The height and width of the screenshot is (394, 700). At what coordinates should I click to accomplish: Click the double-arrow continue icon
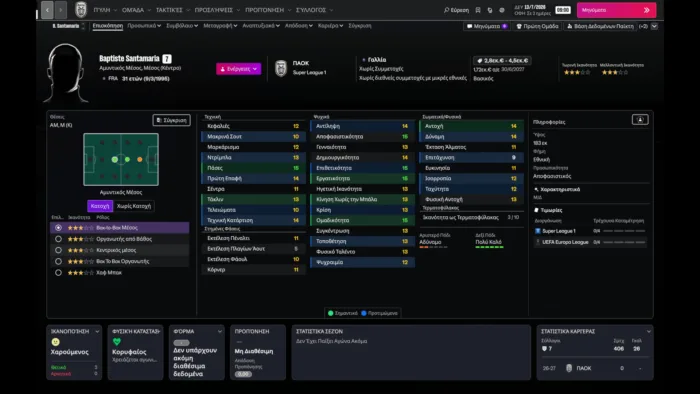[x=646, y=10]
